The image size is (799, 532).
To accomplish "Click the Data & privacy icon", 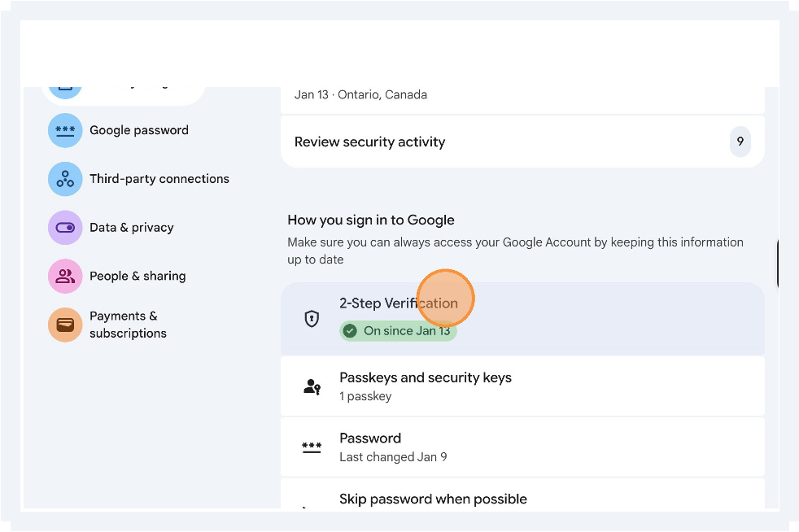I will pyautogui.click(x=65, y=228).
